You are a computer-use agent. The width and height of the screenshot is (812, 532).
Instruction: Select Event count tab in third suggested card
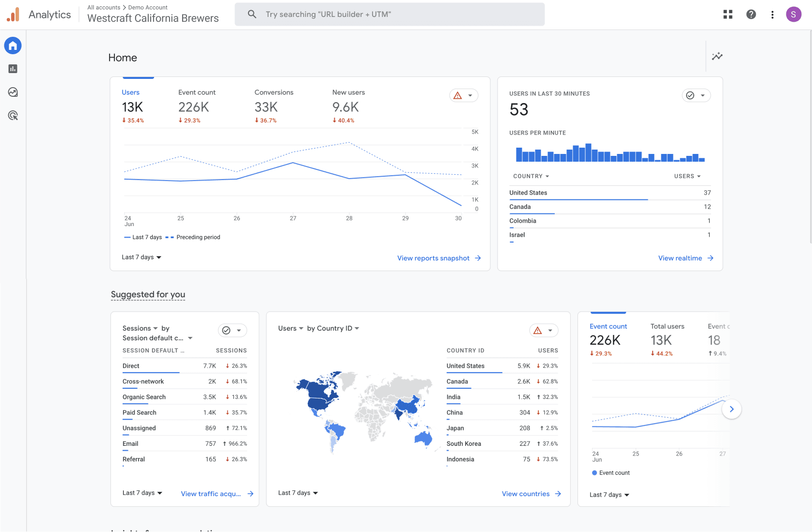(608, 340)
